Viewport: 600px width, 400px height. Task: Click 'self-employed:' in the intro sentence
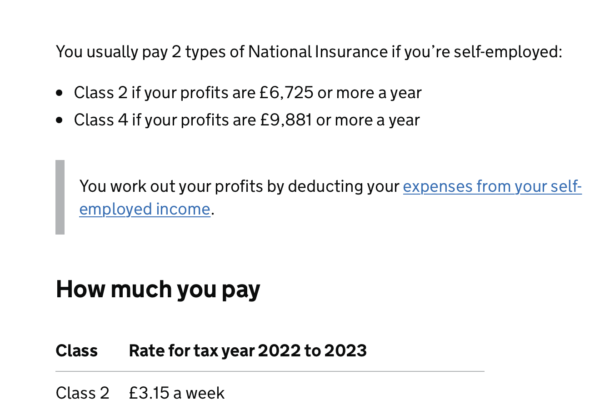(x=508, y=52)
